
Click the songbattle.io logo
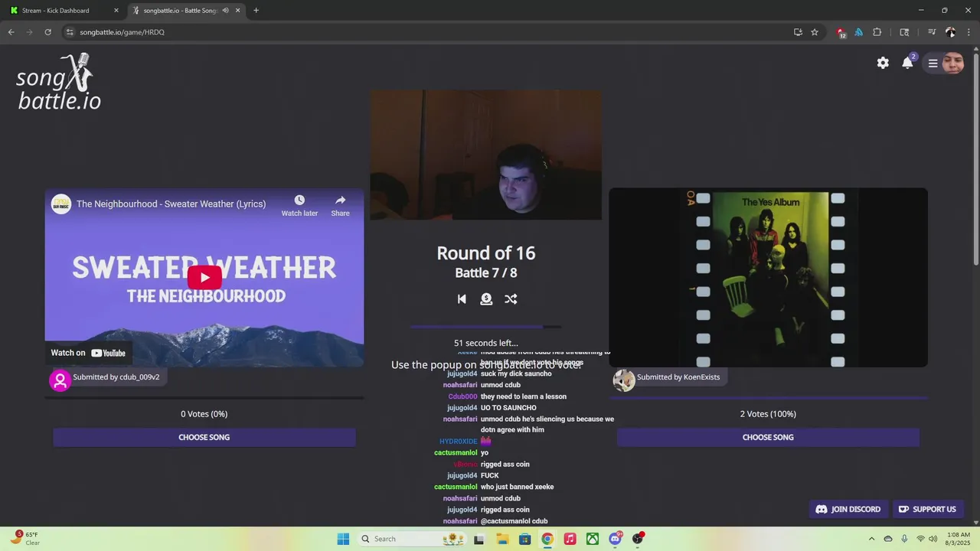[x=59, y=82]
